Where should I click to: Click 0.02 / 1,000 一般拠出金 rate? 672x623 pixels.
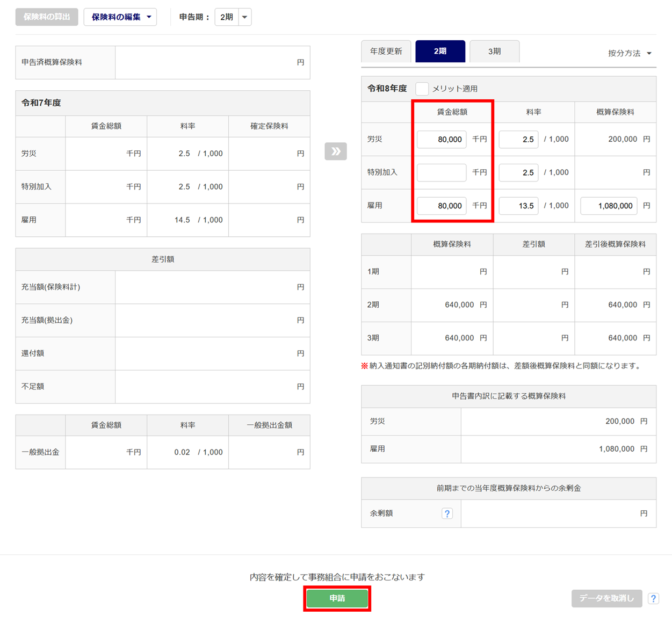[198, 452]
